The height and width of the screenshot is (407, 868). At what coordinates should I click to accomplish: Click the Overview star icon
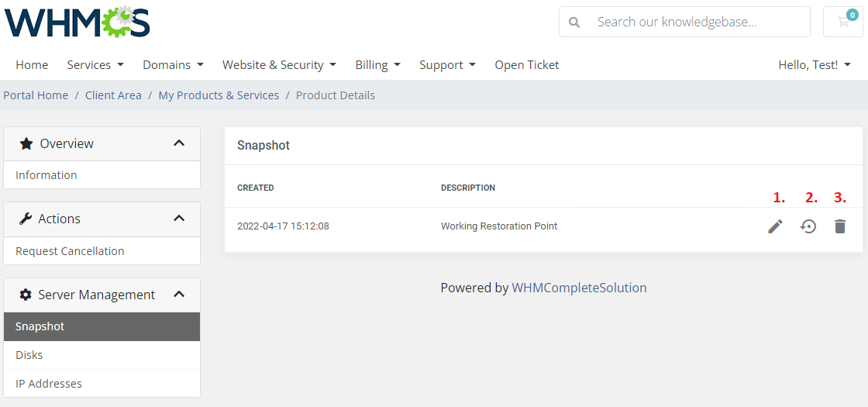(x=26, y=143)
